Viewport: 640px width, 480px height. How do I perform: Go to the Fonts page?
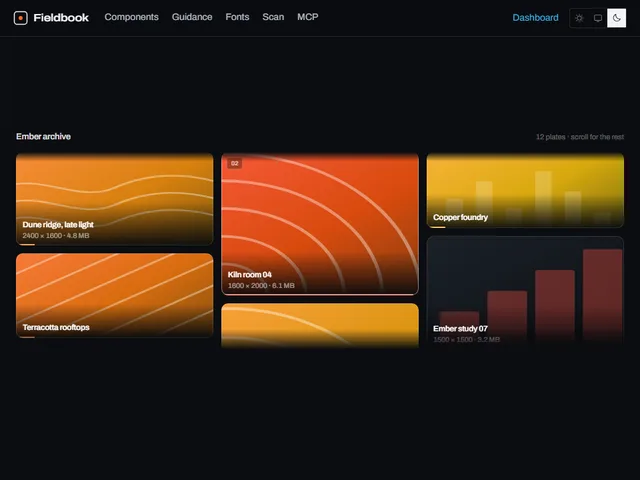pyautogui.click(x=237, y=17)
